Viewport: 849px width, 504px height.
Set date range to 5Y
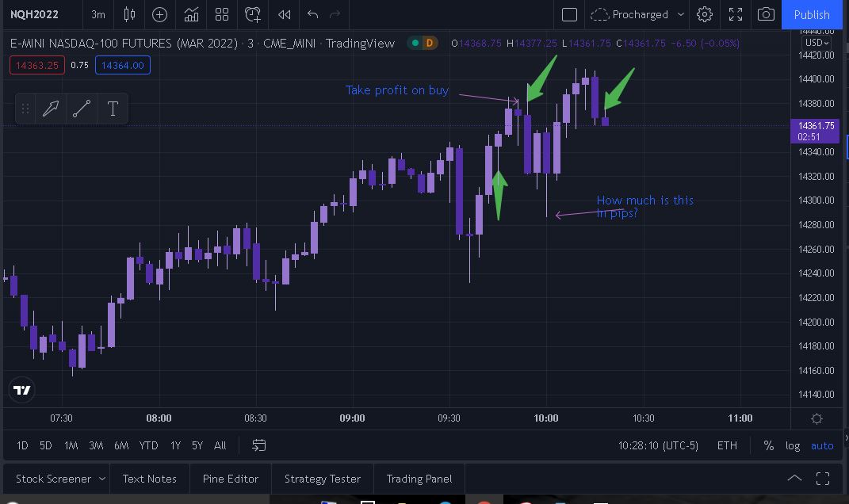tap(197, 445)
